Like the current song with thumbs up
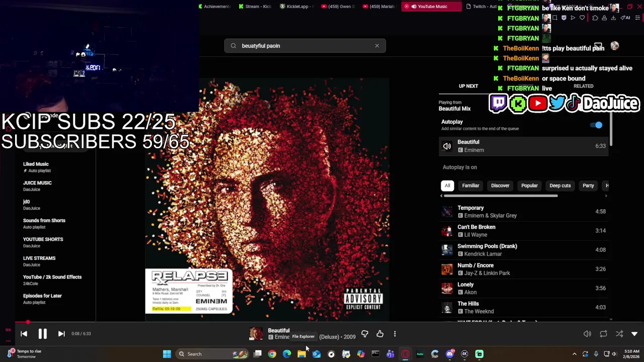Viewport: 644px width, 362px height. coord(380,333)
